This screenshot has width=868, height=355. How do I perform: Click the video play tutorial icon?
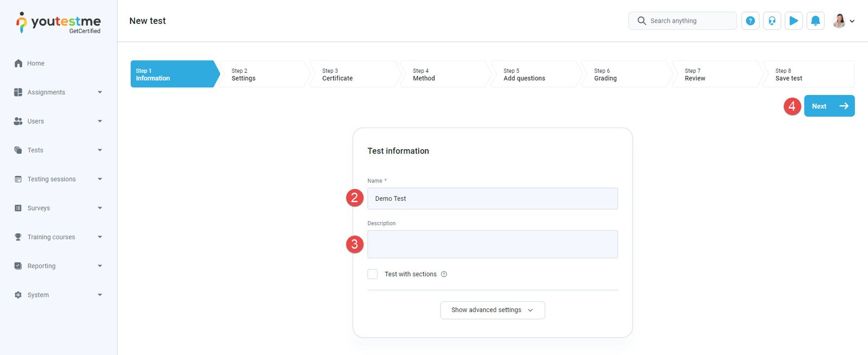[x=793, y=21]
